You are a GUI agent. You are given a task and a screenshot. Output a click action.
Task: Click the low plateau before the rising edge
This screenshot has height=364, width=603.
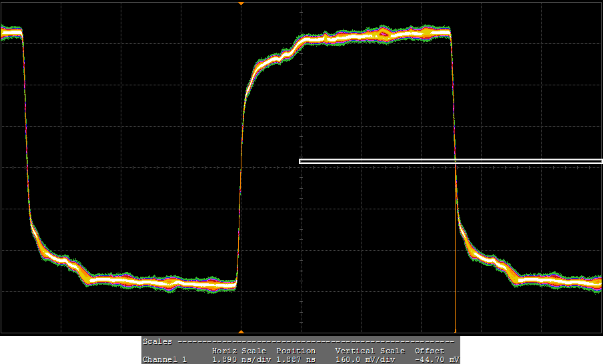point(167,283)
